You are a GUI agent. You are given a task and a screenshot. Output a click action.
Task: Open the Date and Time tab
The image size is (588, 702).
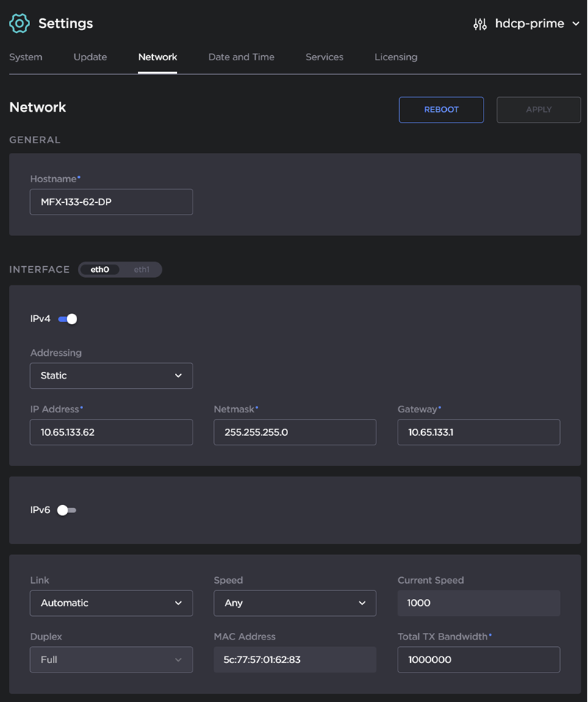241,57
